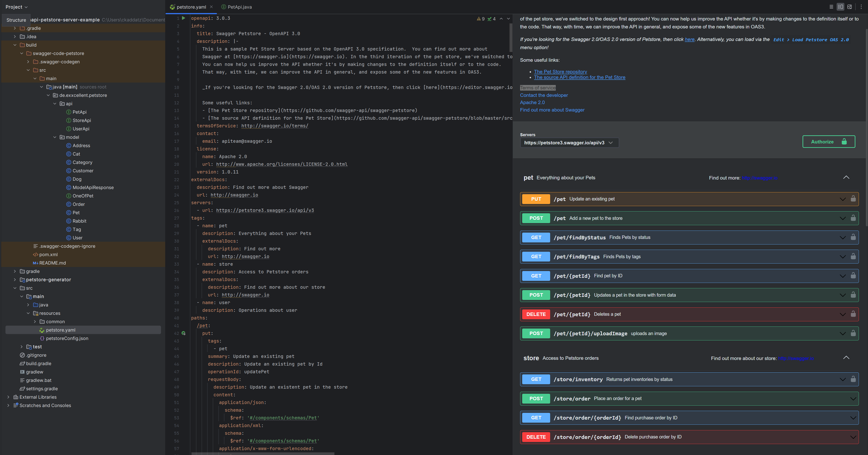Open the Servers URL dropdown
Viewport: 868px width, 455px height.
point(570,143)
